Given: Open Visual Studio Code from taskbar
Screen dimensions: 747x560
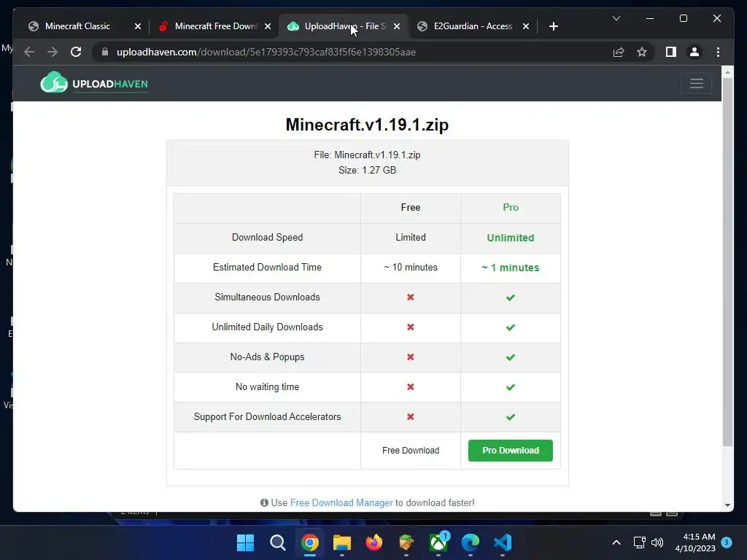Looking at the screenshot, I should tap(503, 542).
